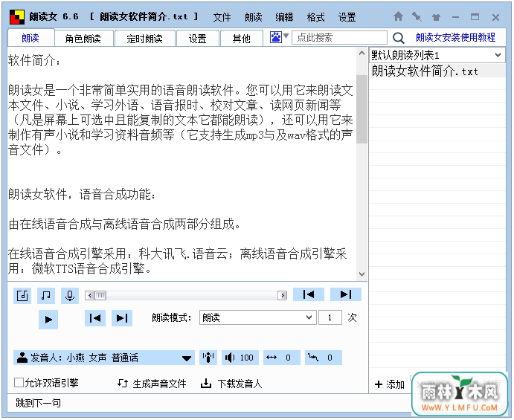Open the 编辑 menu

point(284,17)
